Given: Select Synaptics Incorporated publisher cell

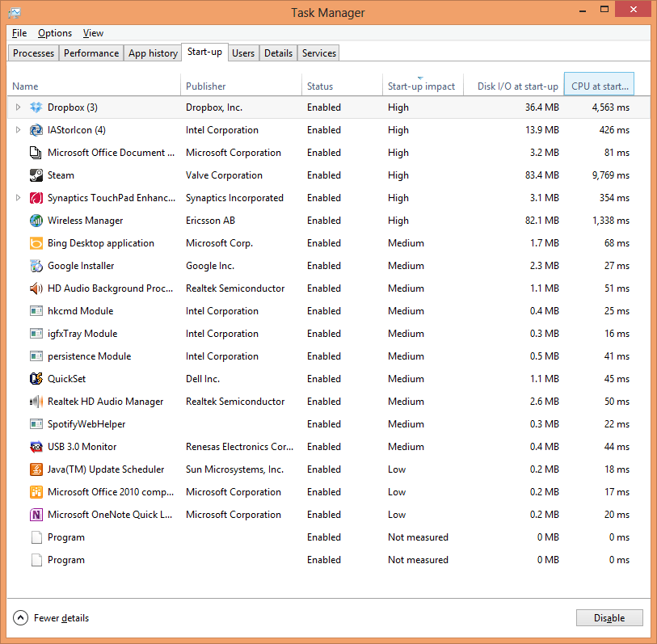Looking at the screenshot, I should 234,198.
